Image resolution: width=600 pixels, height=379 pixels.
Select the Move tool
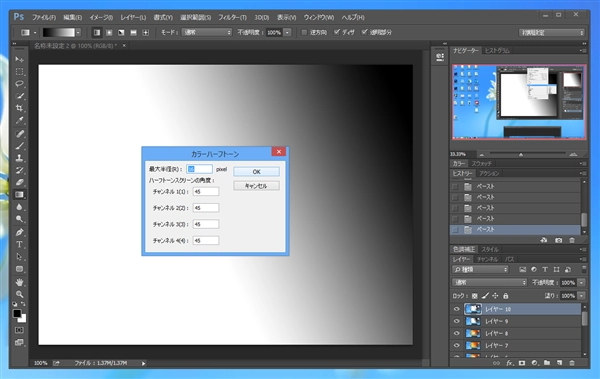pos(19,59)
